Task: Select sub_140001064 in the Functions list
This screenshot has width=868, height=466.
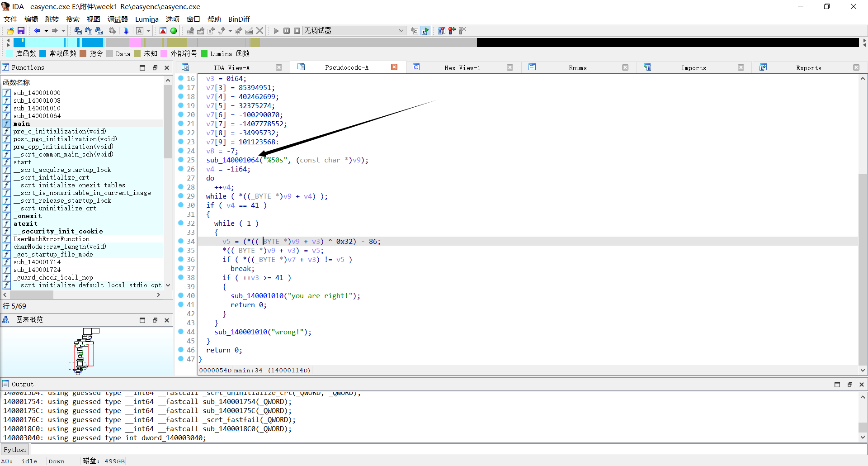Action: click(37, 116)
